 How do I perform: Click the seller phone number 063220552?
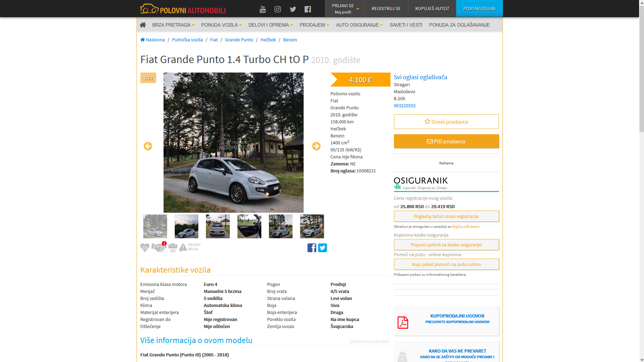point(404,105)
